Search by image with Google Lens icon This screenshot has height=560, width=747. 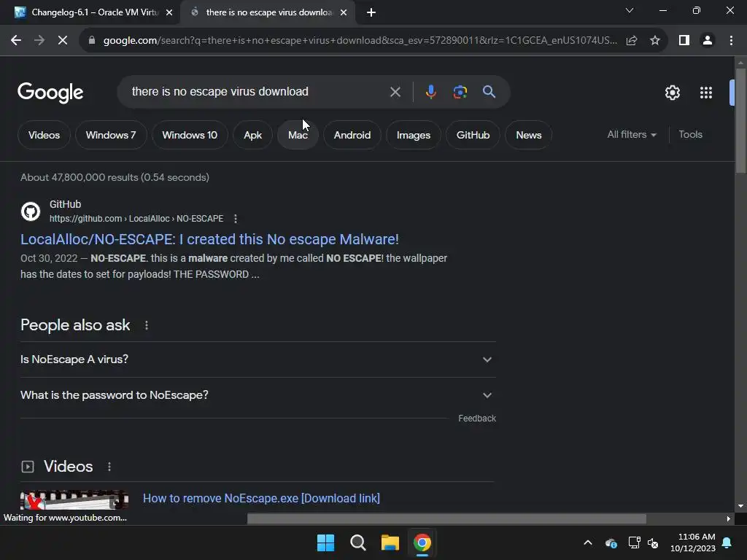tap(460, 92)
